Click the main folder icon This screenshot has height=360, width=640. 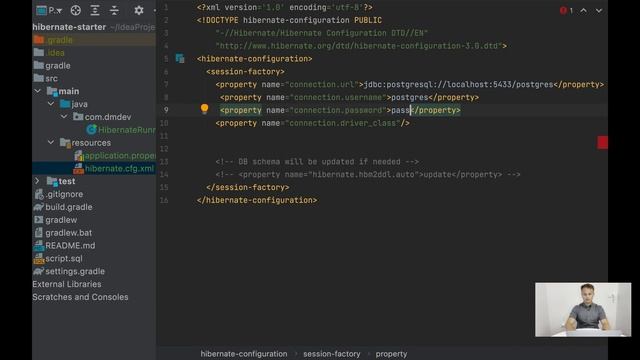tap(52, 91)
